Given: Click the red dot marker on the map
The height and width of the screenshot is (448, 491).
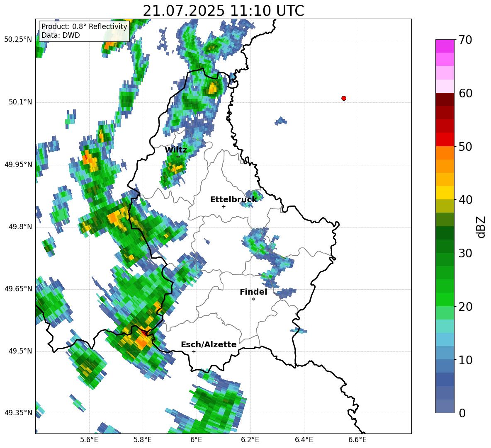Looking at the screenshot, I should pos(343,98).
